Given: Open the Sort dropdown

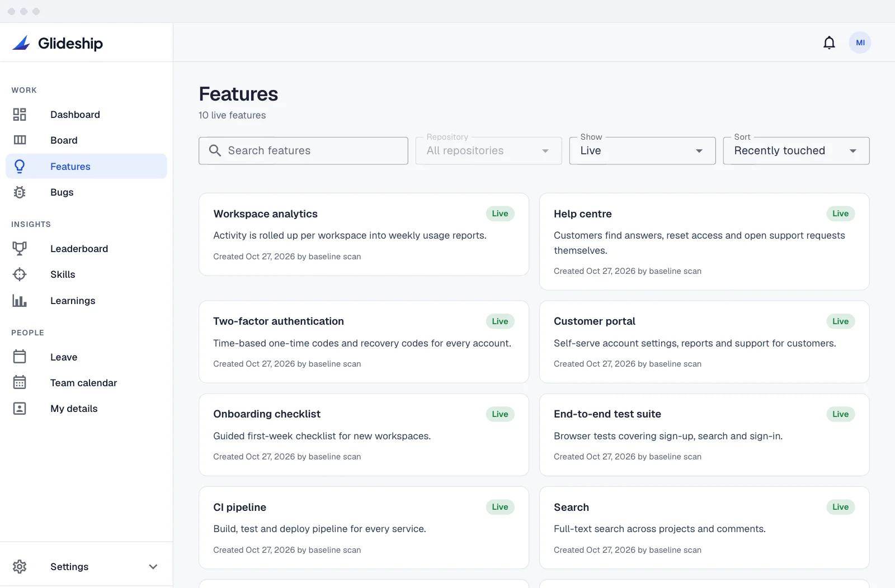Looking at the screenshot, I should click(796, 151).
